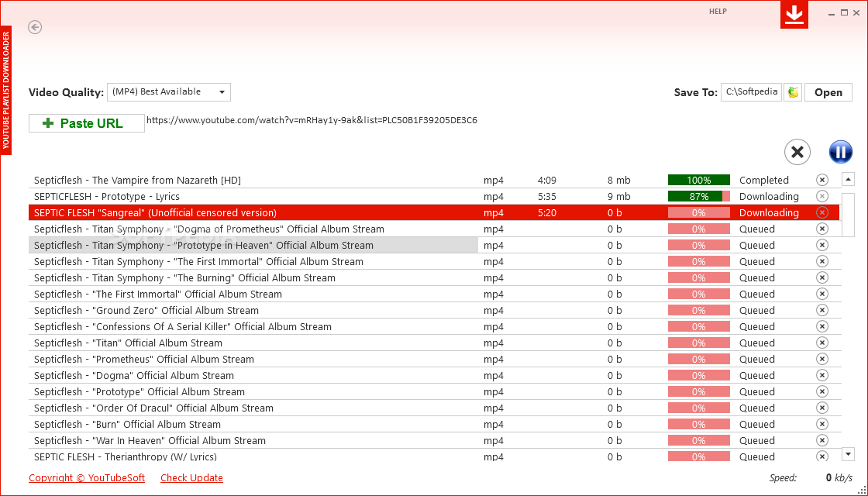This screenshot has height=496, width=868.
Task: Click the 87% progress bar for Prototype Lyrics
Action: click(698, 196)
